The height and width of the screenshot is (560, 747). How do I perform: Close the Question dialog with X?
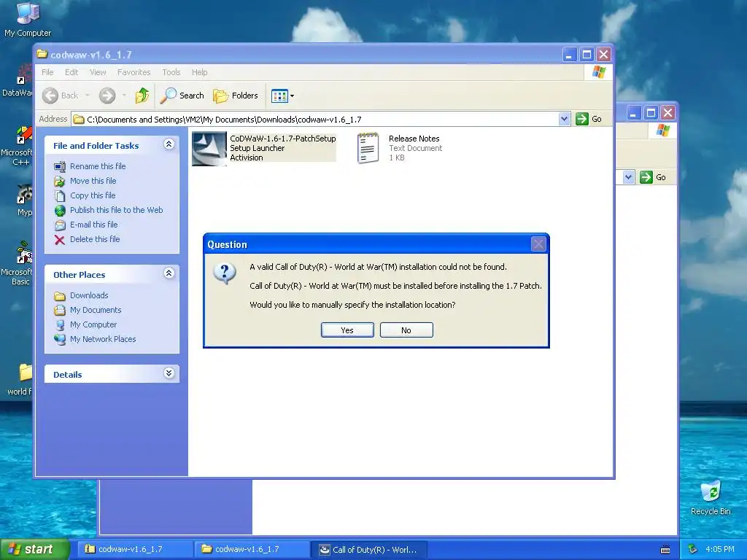click(x=538, y=244)
